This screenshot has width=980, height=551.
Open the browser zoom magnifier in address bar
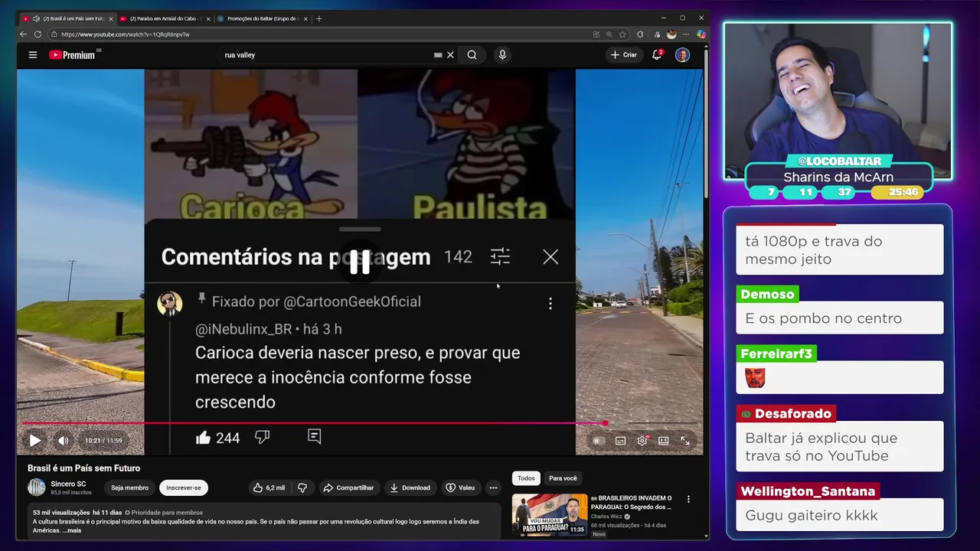coord(609,34)
